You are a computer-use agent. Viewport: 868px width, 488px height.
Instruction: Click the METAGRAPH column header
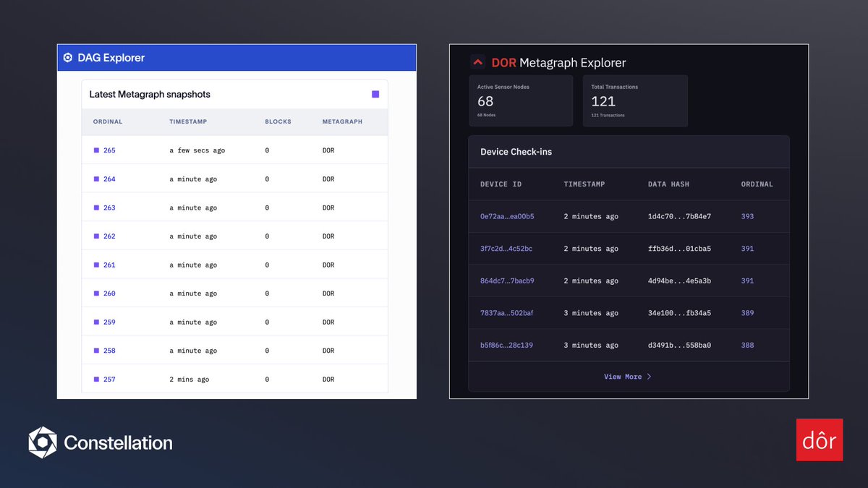pos(342,121)
